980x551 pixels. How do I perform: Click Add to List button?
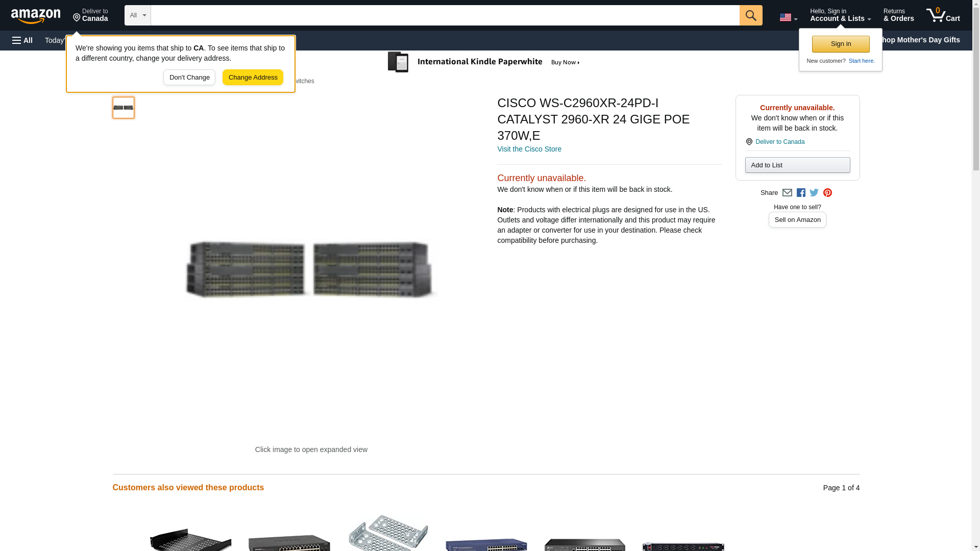[797, 165]
